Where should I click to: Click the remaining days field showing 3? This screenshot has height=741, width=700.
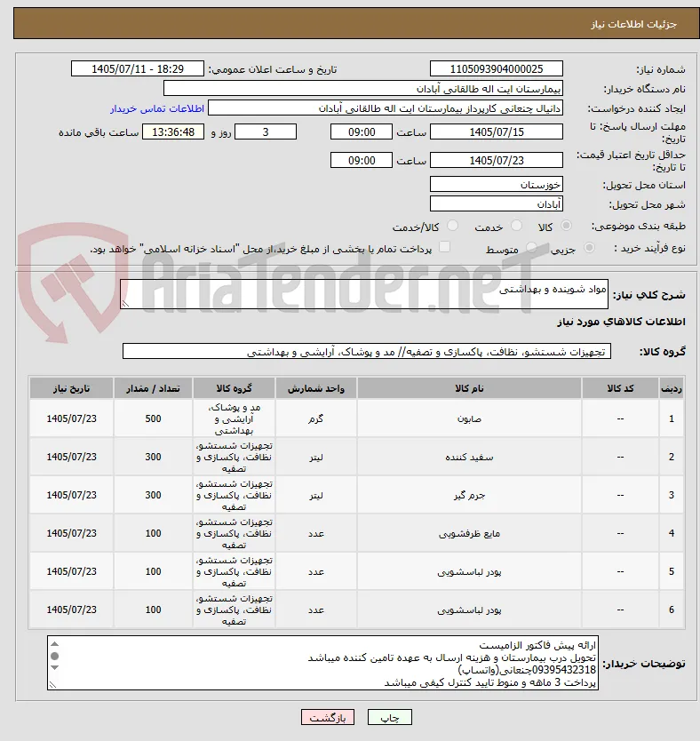pyautogui.click(x=266, y=131)
